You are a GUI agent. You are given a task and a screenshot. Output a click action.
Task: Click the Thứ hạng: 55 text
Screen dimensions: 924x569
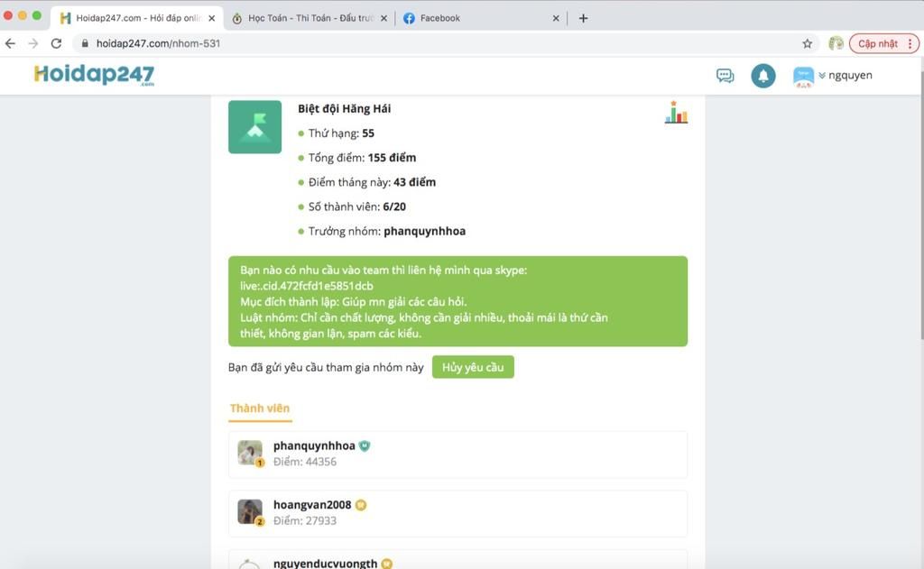coord(341,133)
